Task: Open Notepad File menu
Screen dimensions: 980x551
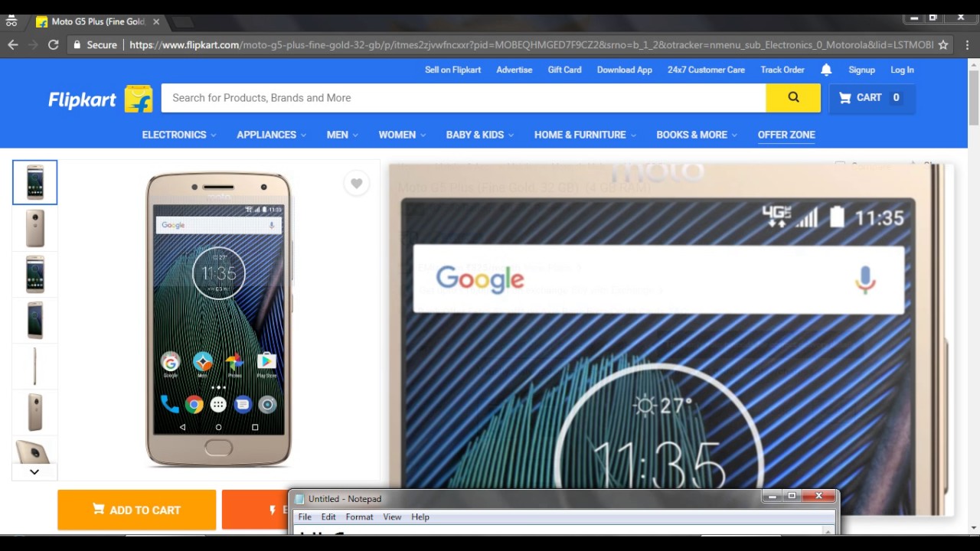Action: [x=305, y=517]
